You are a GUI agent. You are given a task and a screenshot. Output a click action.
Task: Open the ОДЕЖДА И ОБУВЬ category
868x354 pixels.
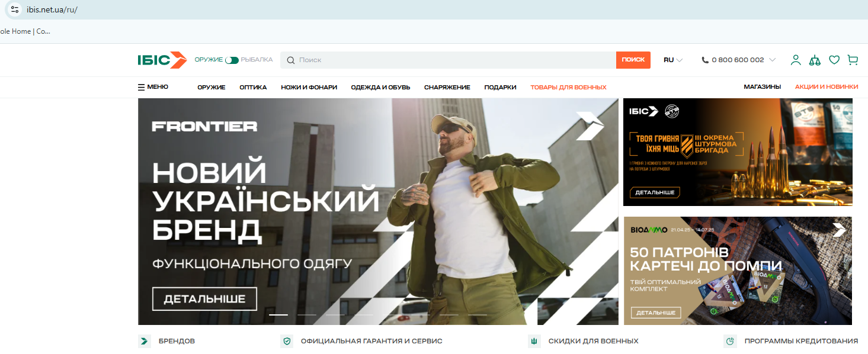(380, 87)
